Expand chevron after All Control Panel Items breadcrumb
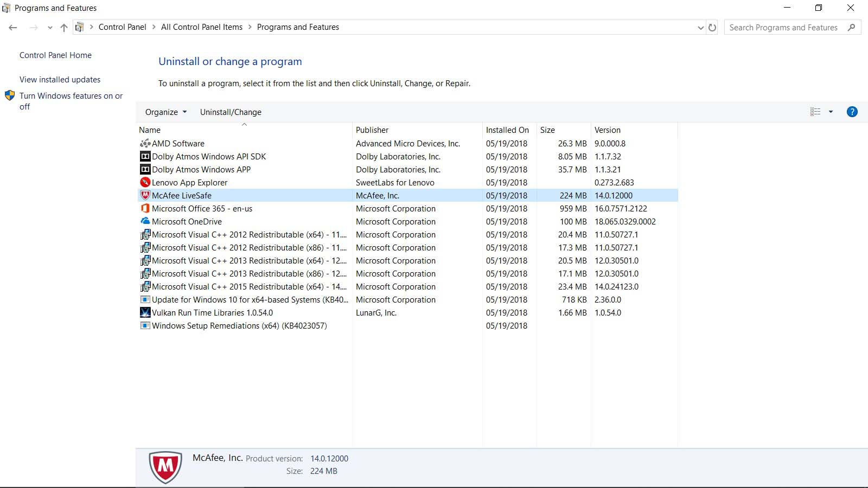This screenshot has height=488, width=868. point(250,27)
